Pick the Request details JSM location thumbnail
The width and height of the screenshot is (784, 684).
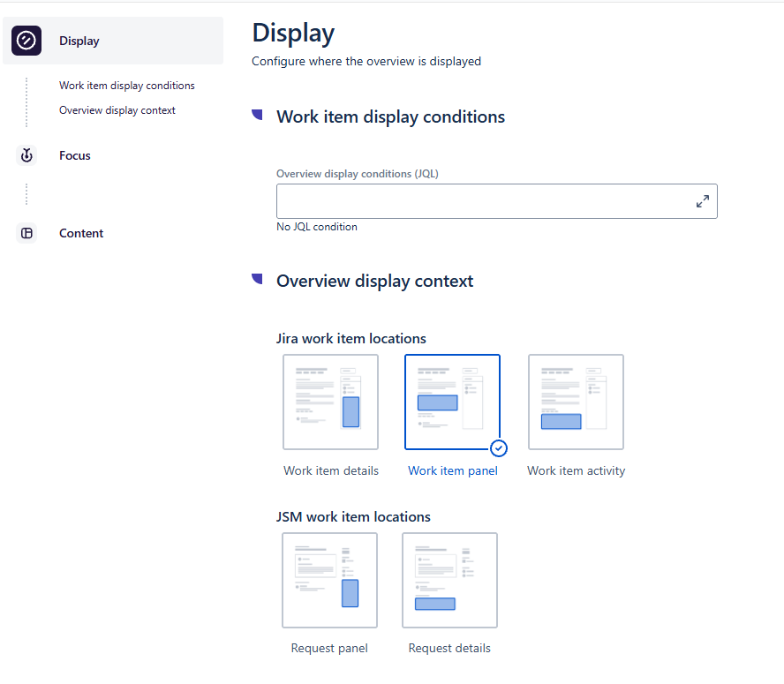point(449,580)
